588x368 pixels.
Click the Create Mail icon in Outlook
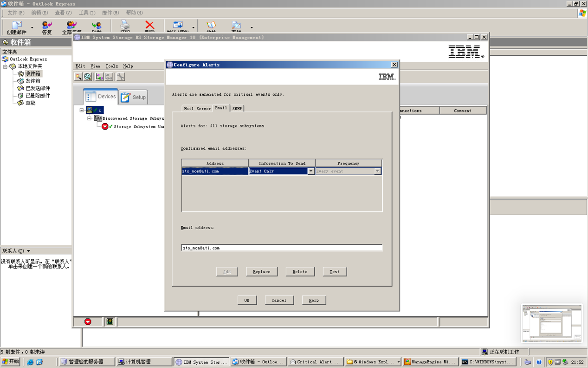click(17, 26)
